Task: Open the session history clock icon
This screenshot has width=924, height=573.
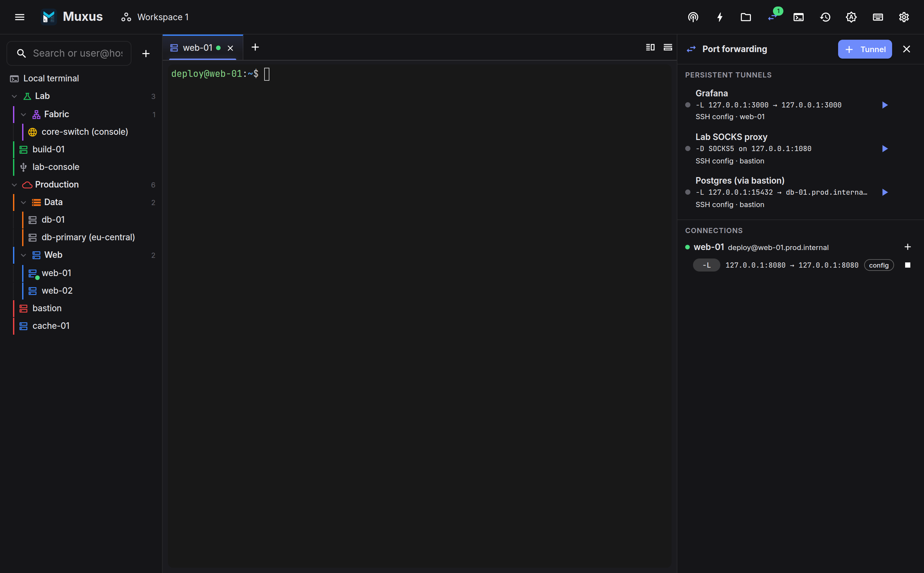Action: pyautogui.click(x=825, y=17)
